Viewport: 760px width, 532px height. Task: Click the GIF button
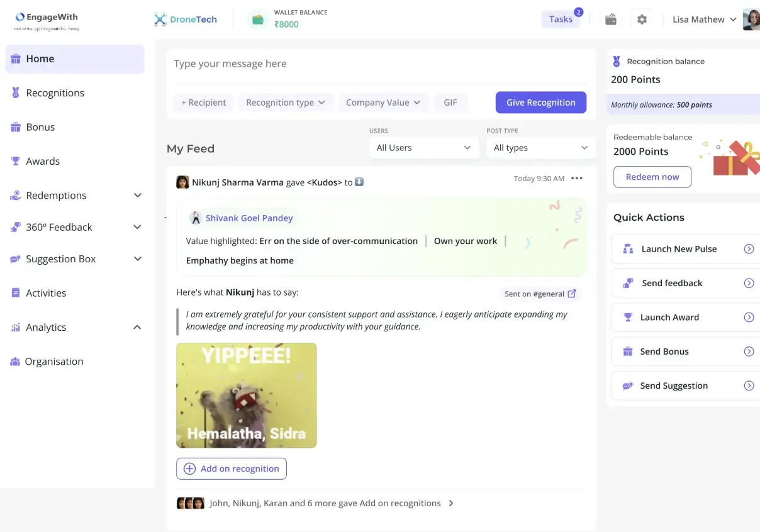450,103
